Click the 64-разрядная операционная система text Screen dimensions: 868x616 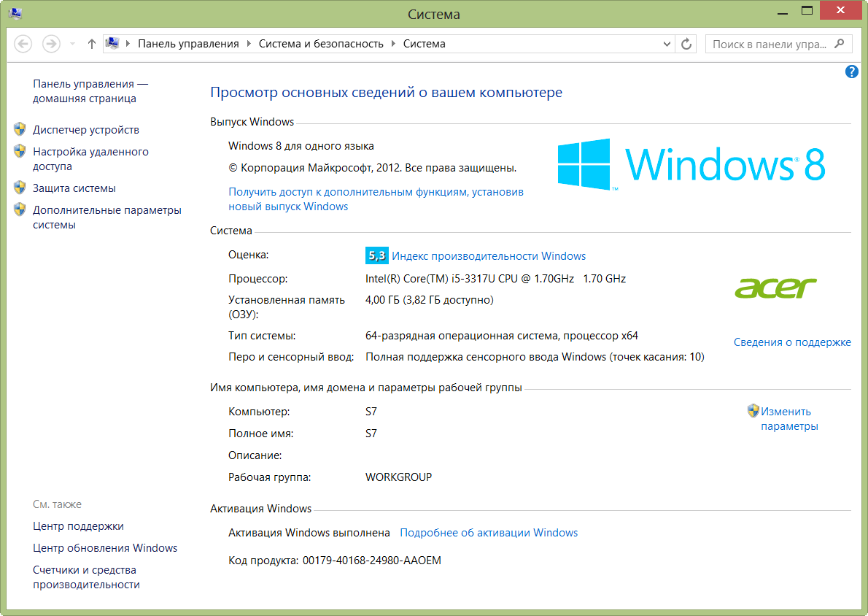tap(502, 336)
